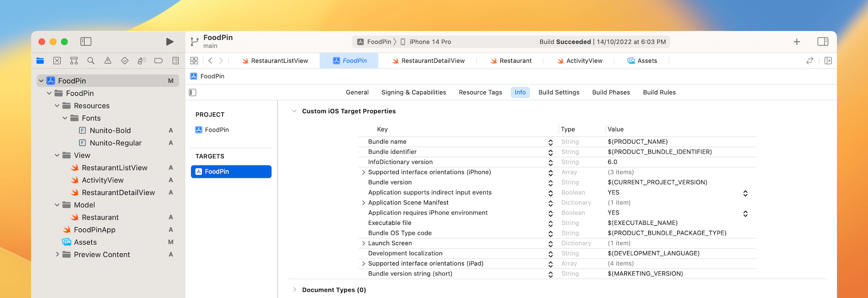
Task: Expand the Preview Content folder
Action: 57,255
